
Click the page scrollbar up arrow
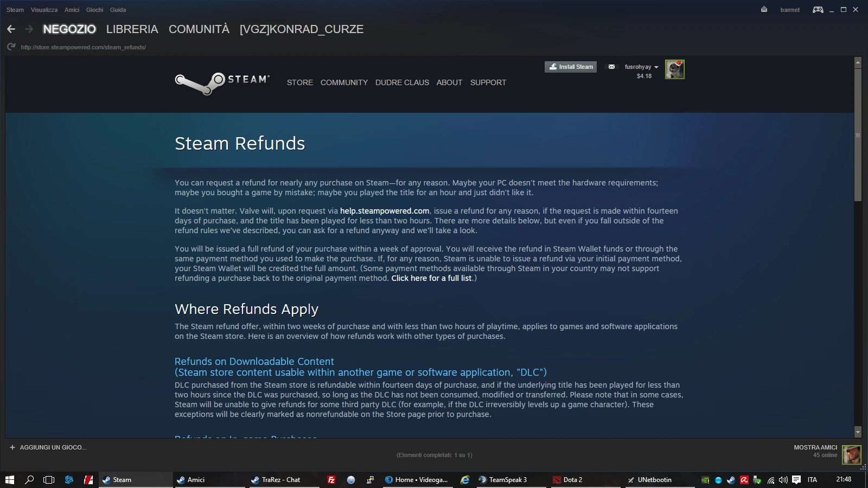pyautogui.click(x=858, y=62)
